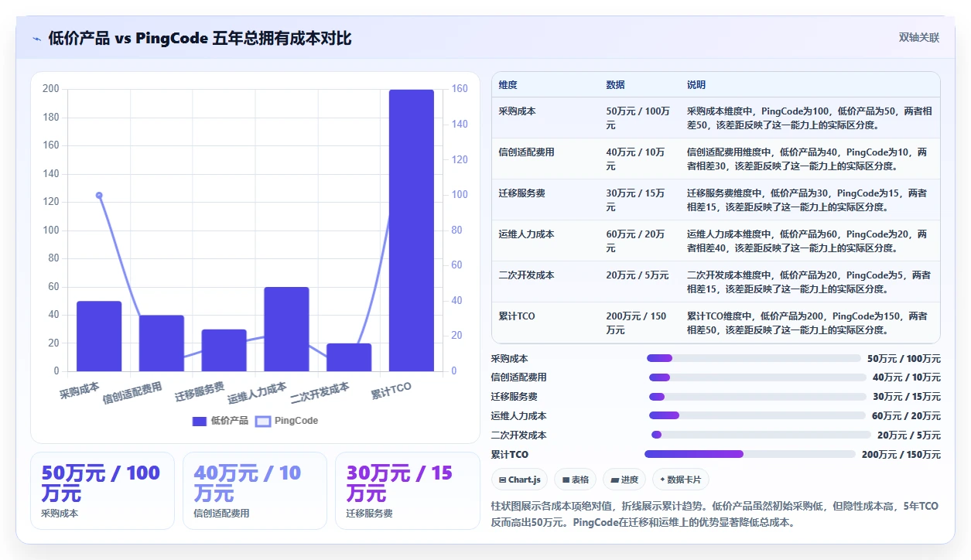Click the 表格 tag button

point(575,480)
